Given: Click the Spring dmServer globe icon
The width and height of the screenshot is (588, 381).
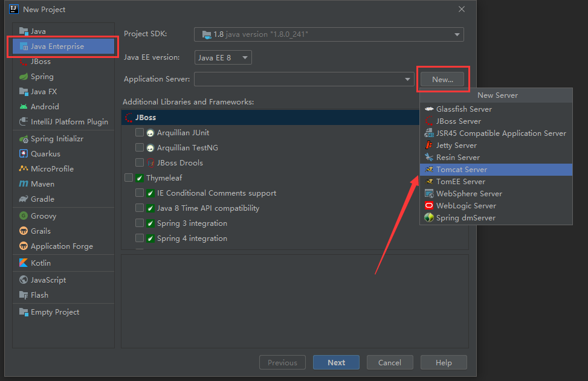Looking at the screenshot, I should point(429,217).
